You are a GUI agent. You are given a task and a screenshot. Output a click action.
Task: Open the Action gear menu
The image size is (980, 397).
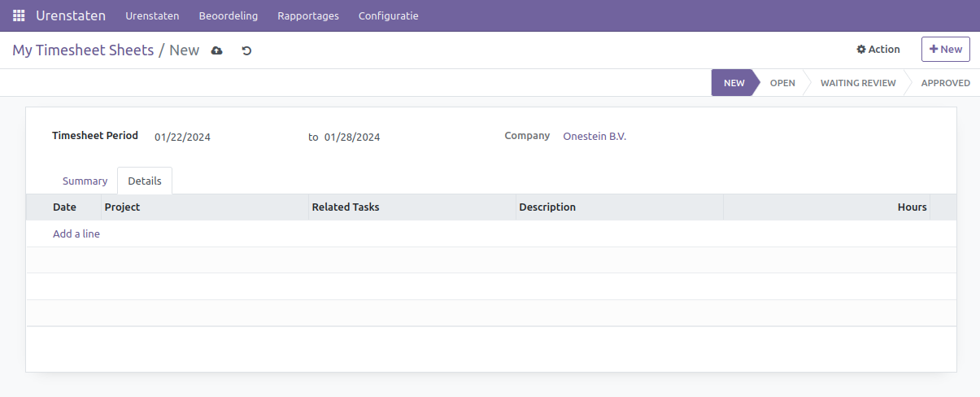878,50
